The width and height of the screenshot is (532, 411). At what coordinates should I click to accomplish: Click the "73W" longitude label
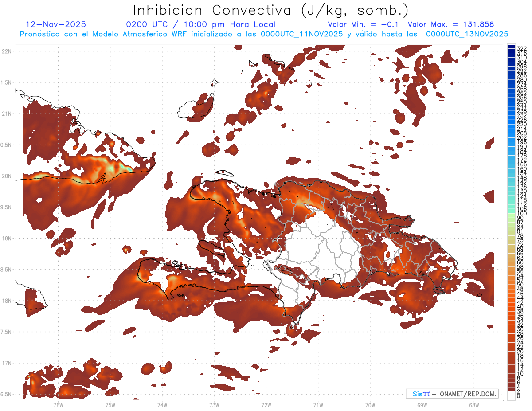[x=214, y=405]
